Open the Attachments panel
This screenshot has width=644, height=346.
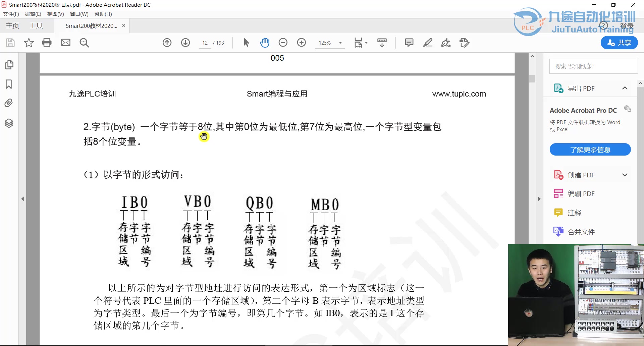click(9, 103)
